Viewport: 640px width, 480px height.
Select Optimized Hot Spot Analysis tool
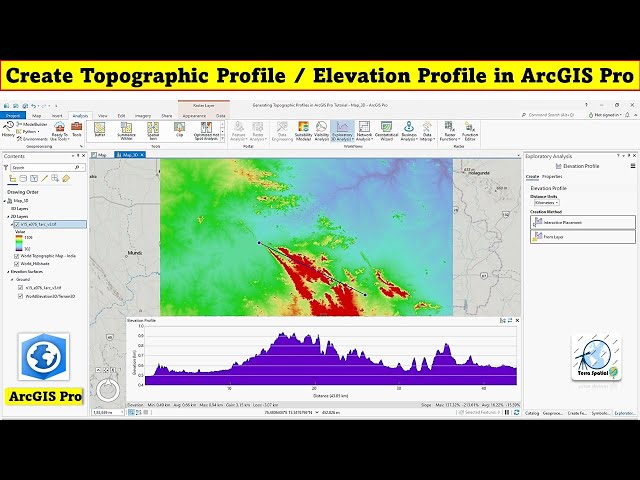tap(206, 131)
